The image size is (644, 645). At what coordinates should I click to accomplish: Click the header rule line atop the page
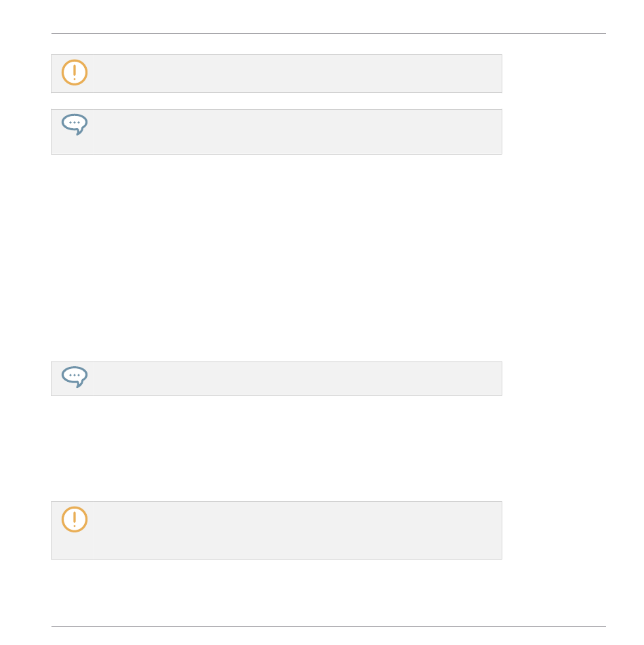click(329, 34)
